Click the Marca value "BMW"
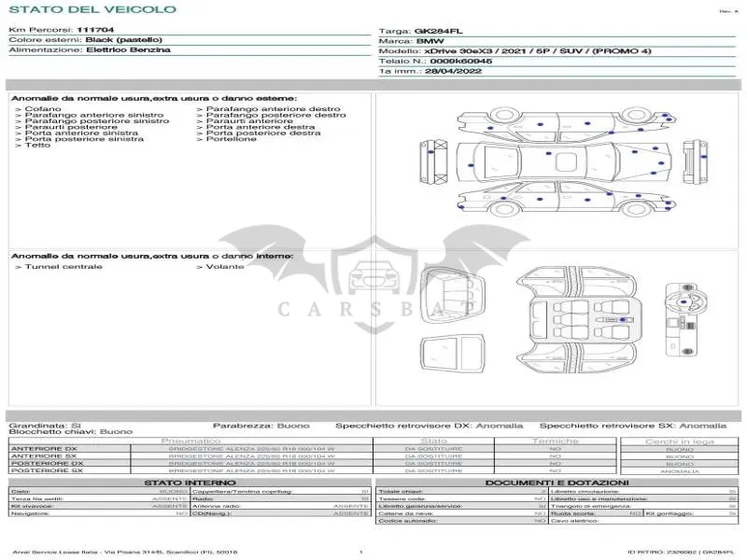Viewport: 747px width, 560px height. pos(430,41)
